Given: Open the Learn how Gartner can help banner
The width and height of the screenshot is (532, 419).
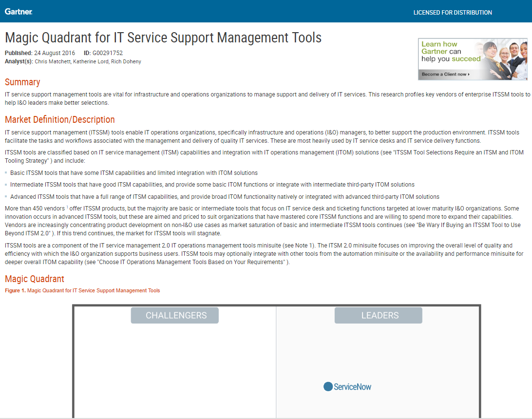Looking at the screenshot, I should pyautogui.click(x=473, y=59).
